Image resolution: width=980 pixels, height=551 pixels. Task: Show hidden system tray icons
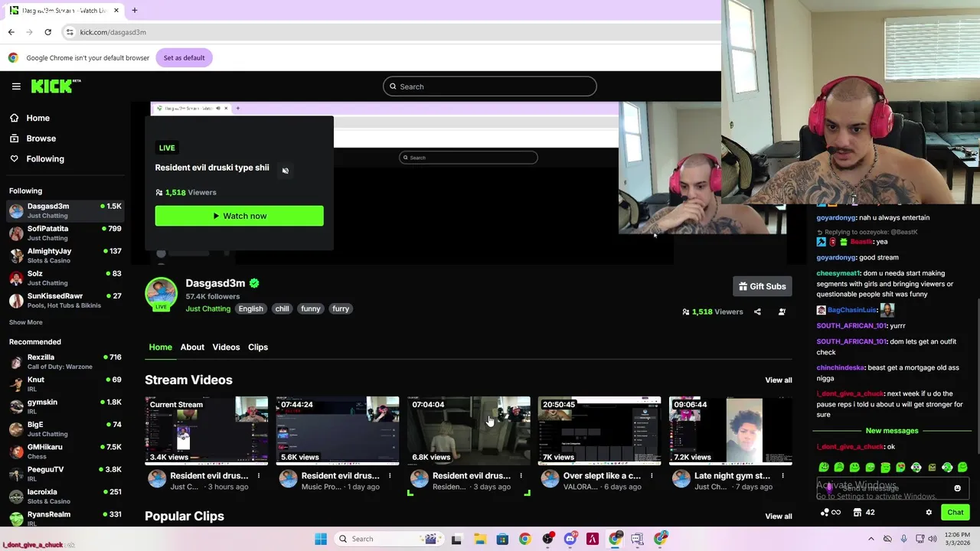(x=871, y=539)
